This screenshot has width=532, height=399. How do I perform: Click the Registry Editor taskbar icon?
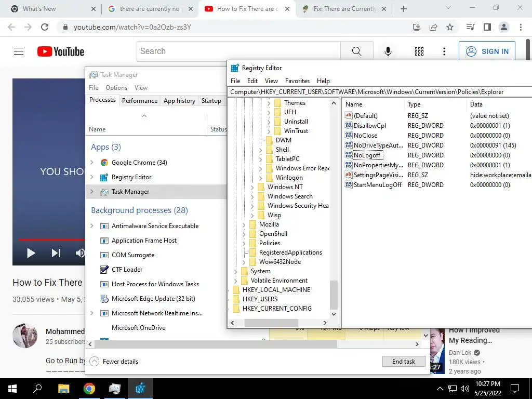pyautogui.click(x=140, y=389)
